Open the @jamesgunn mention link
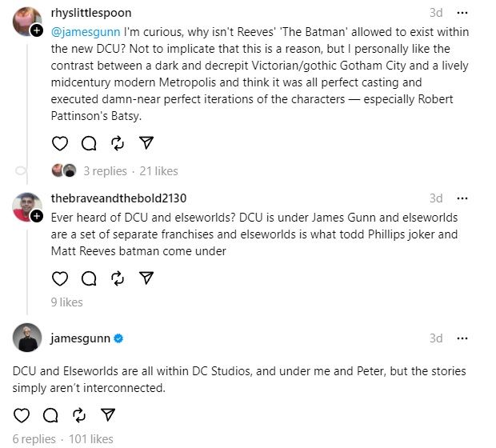This screenshot has width=496, height=448. click(84, 31)
